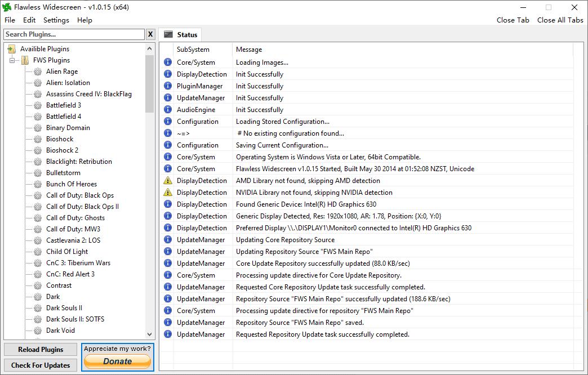Image resolution: width=588 pixels, height=375 pixels.
Task: Click info icon for No existing configuration found row
Action: click(x=168, y=133)
